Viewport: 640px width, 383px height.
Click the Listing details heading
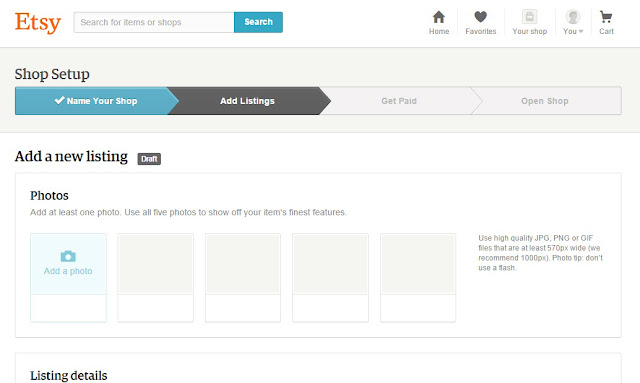coord(69,375)
